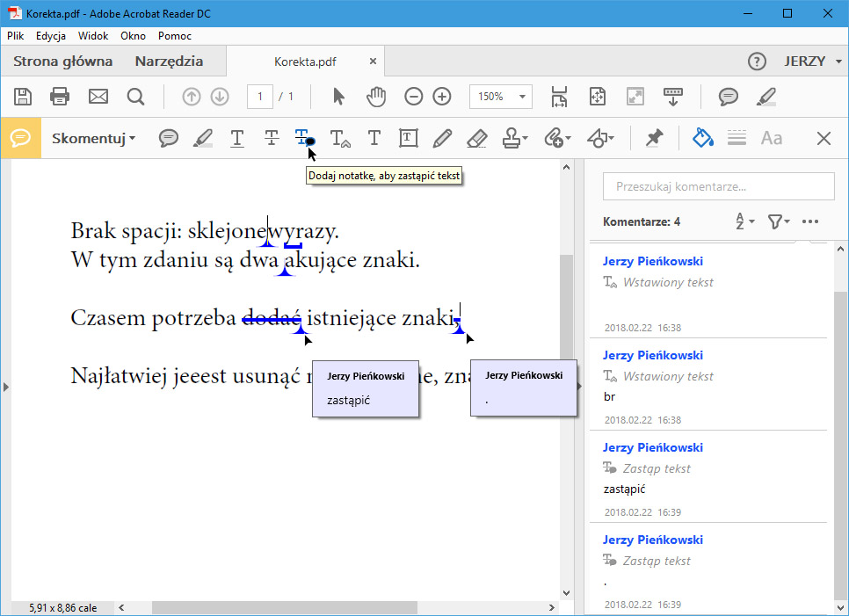Pick the strikethrough text tool
This screenshot has height=616, width=849.
click(272, 138)
